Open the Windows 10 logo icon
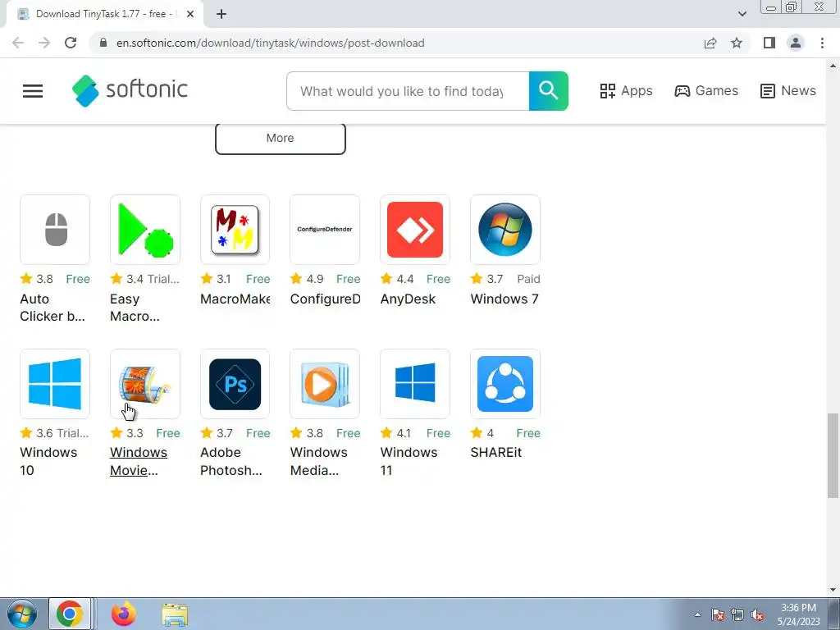The image size is (840, 630). pos(55,384)
